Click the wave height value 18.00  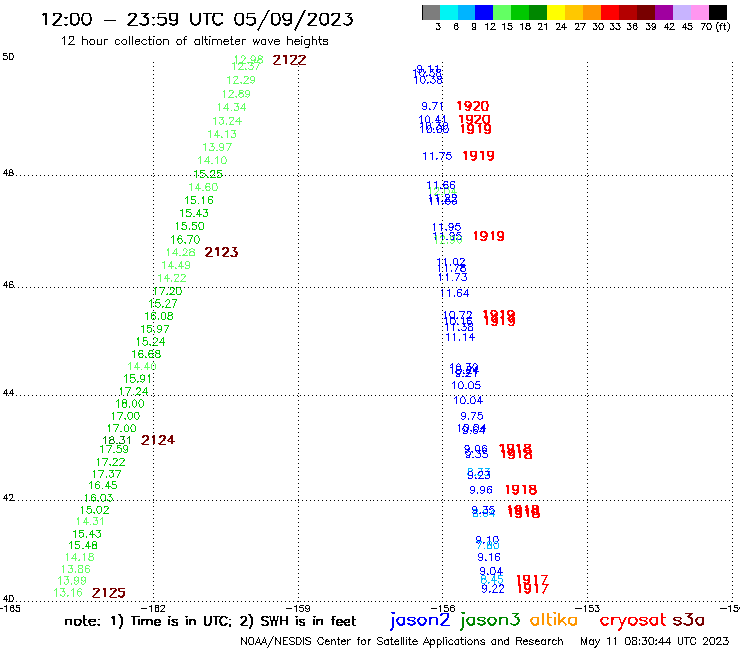130,404
